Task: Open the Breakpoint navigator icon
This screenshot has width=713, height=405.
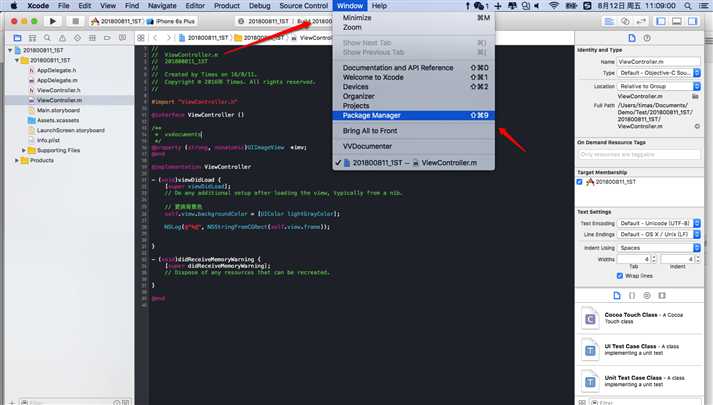Action: pos(107,38)
